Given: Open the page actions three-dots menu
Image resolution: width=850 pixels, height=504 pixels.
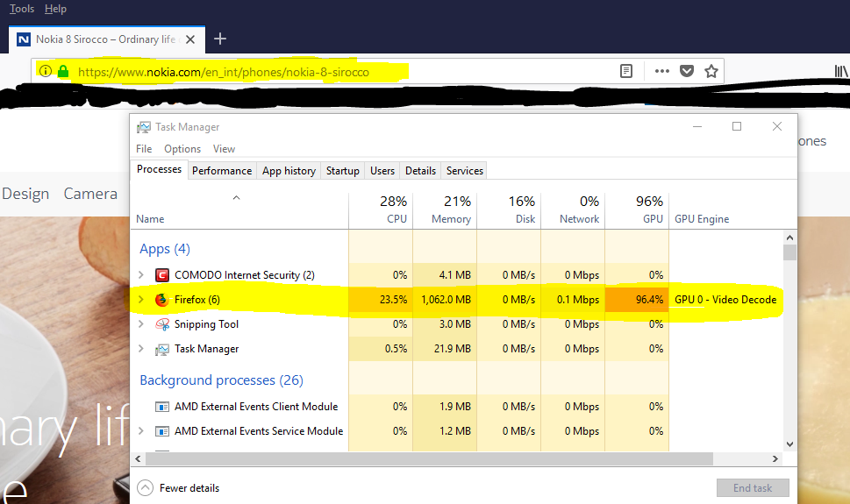Looking at the screenshot, I should [x=662, y=71].
